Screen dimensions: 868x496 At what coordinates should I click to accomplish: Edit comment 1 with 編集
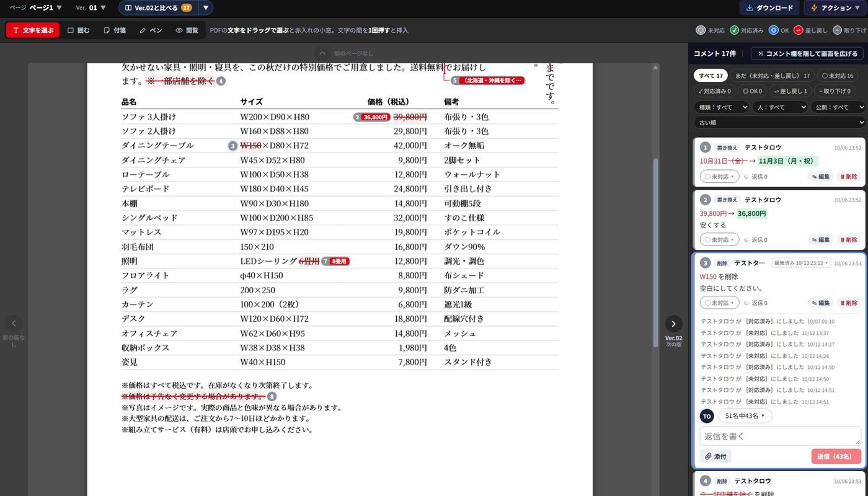pyautogui.click(x=821, y=177)
